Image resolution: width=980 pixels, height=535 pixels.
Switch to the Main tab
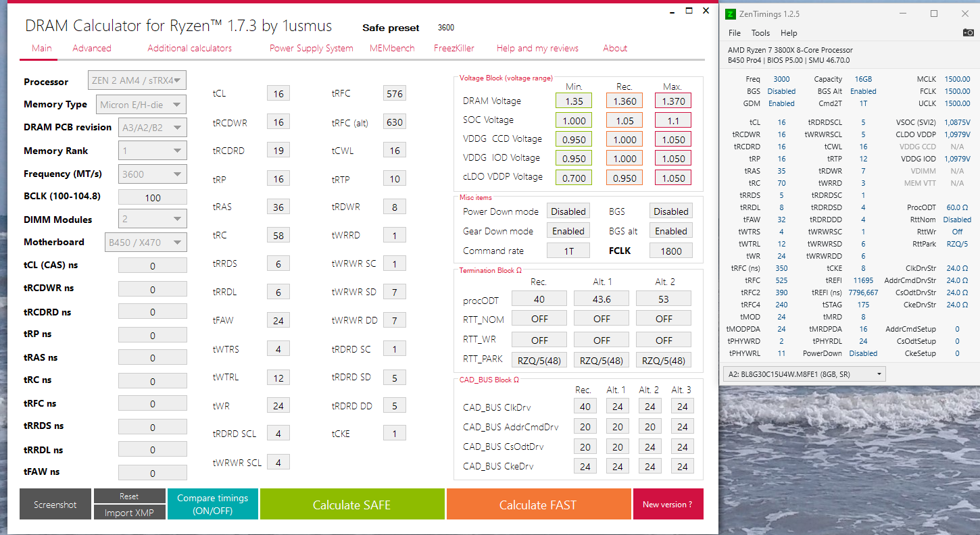(42, 48)
